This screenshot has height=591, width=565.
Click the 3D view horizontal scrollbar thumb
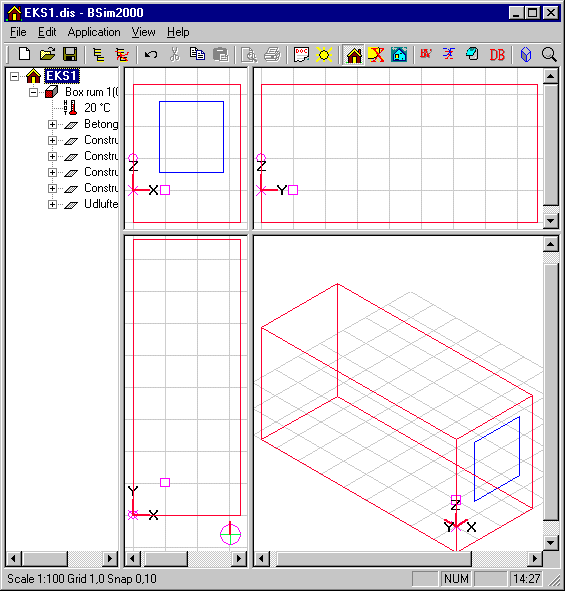374,559
